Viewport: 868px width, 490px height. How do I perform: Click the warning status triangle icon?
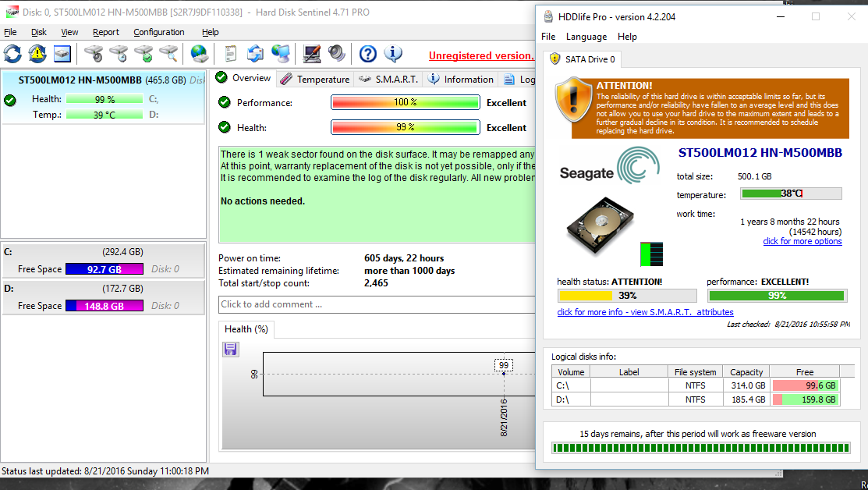point(36,54)
